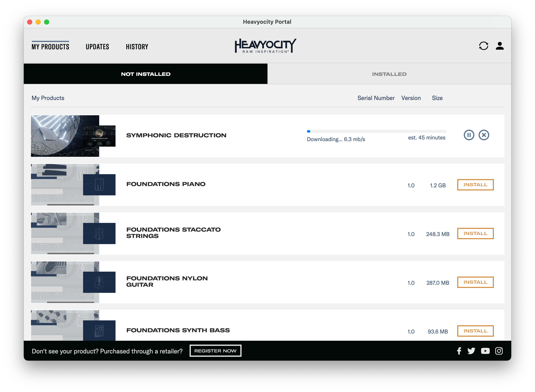Open Heavyocity YouTube channel icon
This screenshot has height=392, width=535.
tap(485, 351)
